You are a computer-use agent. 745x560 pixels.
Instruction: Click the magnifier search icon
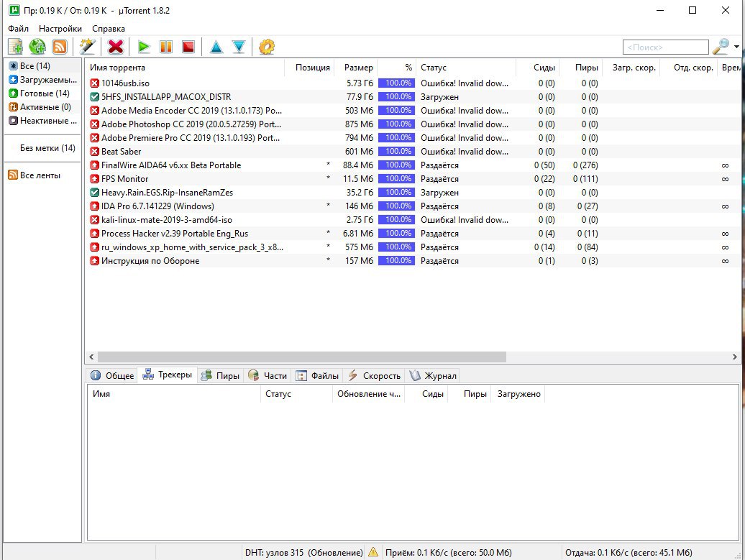click(x=721, y=47)
